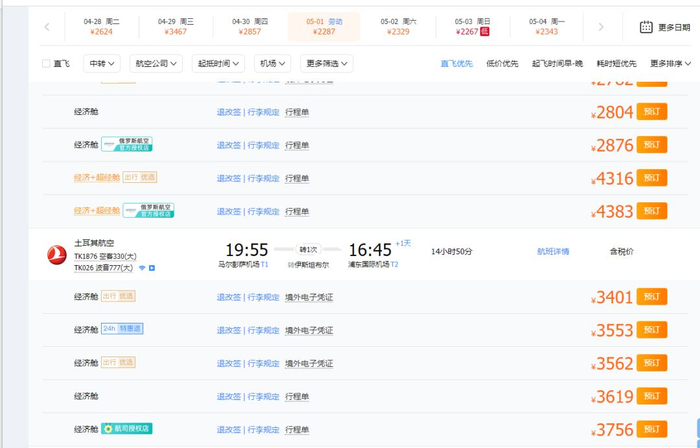The width and height of the screenshot is (700, 448).
Task: Click 行李规定 on the ¥2804 row
Action: pos(264,112)
